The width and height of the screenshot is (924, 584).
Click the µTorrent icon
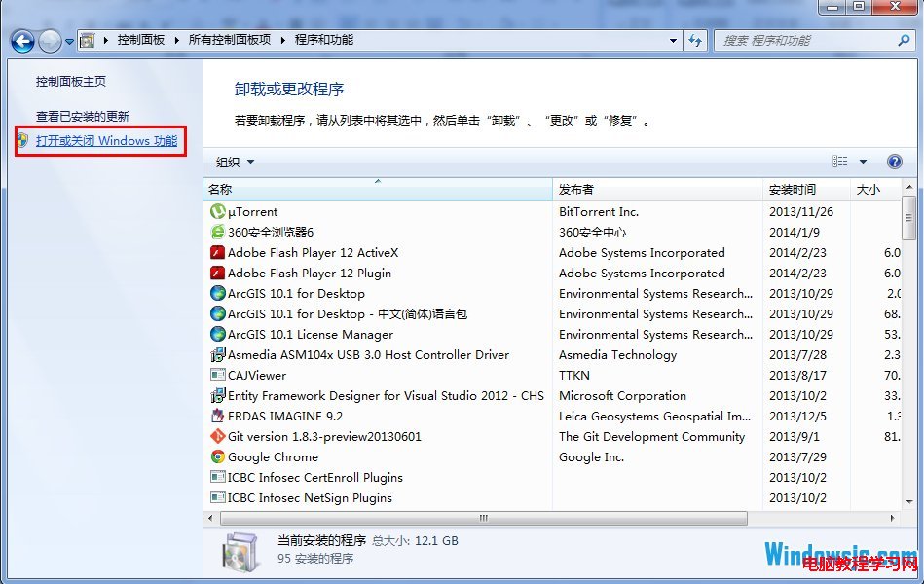(217, 211)
